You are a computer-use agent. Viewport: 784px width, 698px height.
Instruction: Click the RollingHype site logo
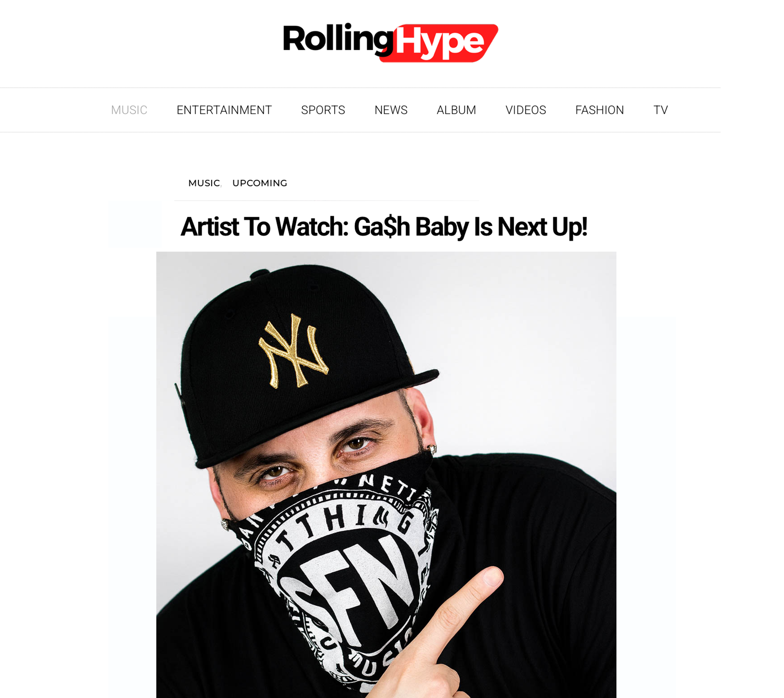point(390,42)
